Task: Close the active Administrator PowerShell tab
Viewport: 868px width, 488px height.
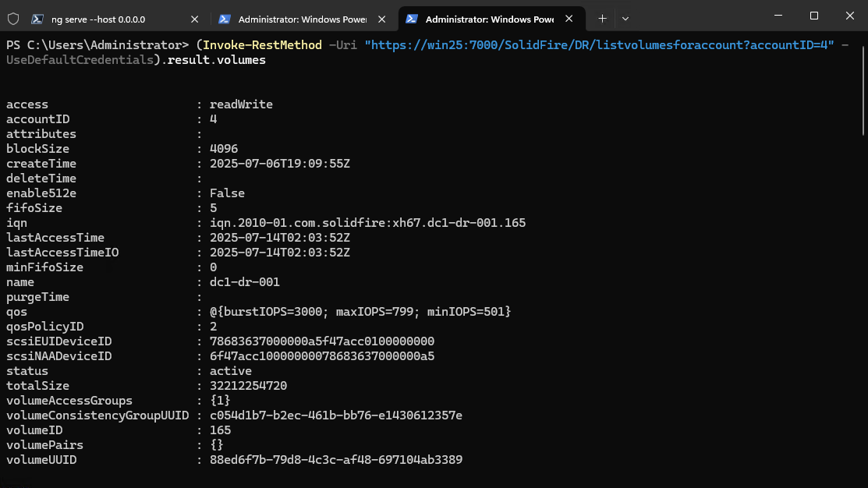Action: pos(569,19)
